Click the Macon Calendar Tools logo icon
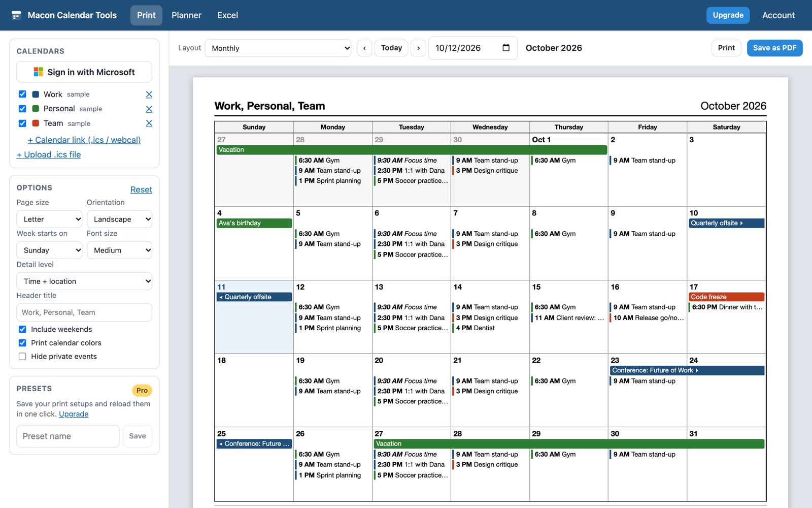Screen dimensions: 812x508 click(x=16, y=15)
